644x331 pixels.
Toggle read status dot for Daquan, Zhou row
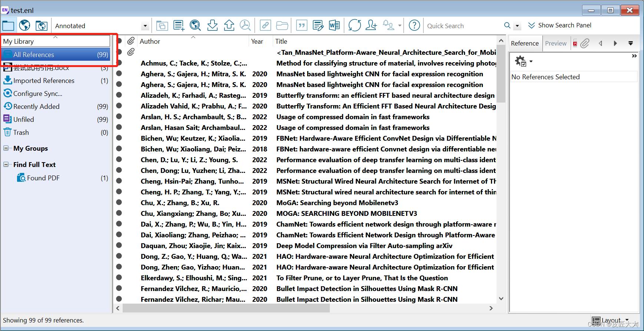(119, 245)
